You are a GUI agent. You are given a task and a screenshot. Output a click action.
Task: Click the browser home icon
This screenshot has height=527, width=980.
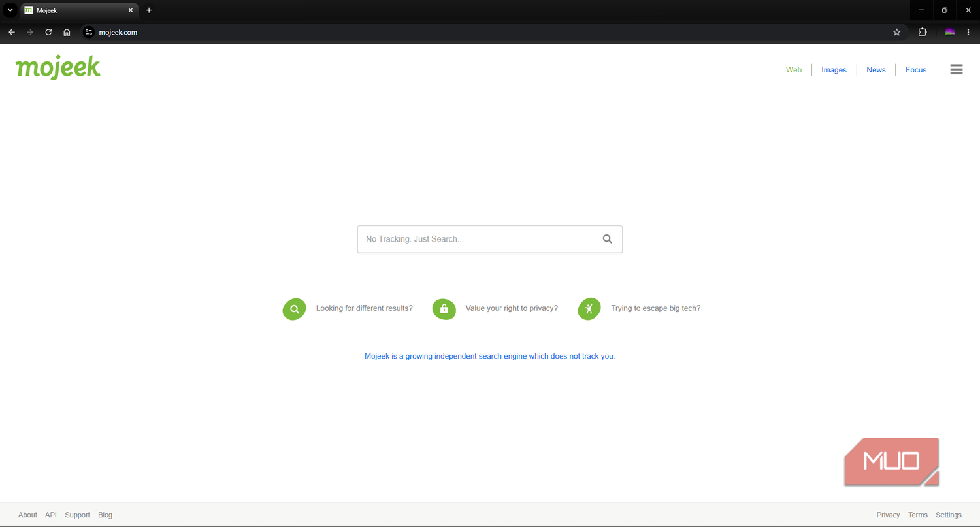coord(67,32)
